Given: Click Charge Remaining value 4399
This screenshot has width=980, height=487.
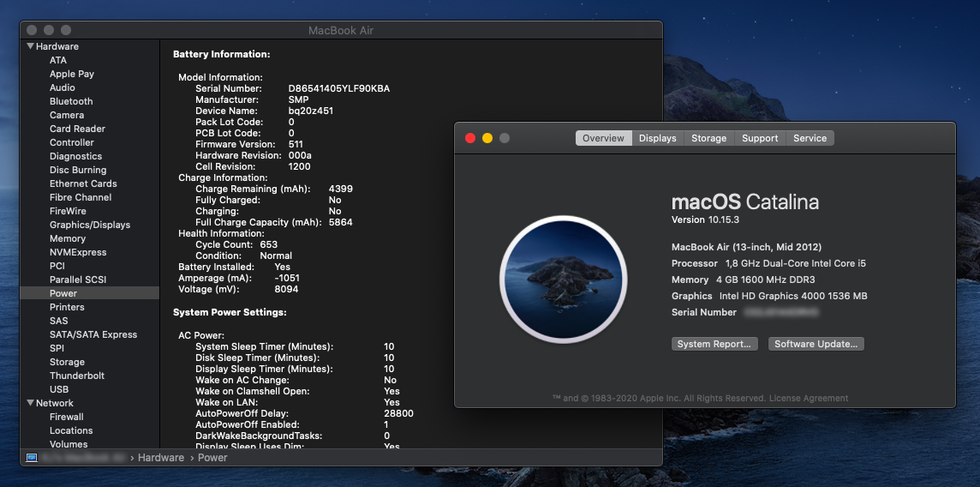Looking at the screenshot, I should (341, 189).
